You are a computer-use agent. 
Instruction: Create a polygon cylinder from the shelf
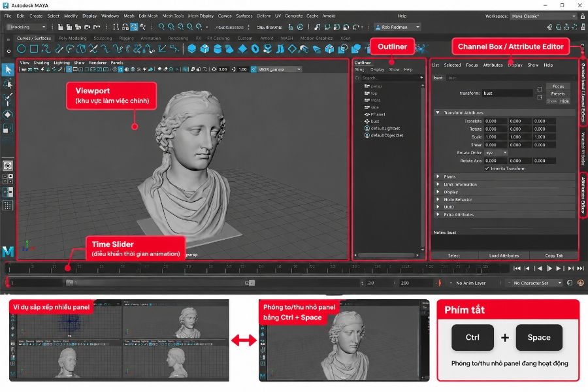coord(217,49)
